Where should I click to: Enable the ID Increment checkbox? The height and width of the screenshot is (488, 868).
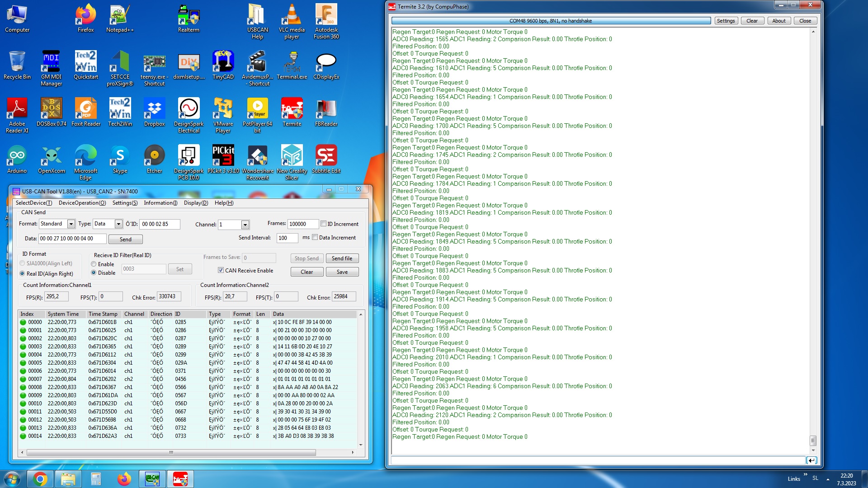324,224
